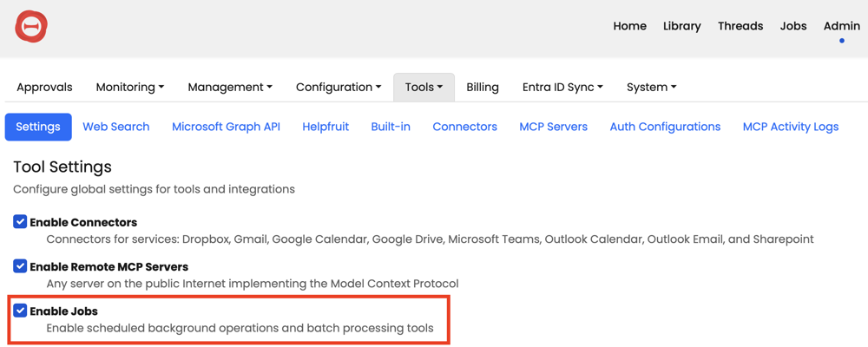This screenshot has height=347, width=868.
Task: Open the Jobs page in top navigation
Action: tap(793, 26)
